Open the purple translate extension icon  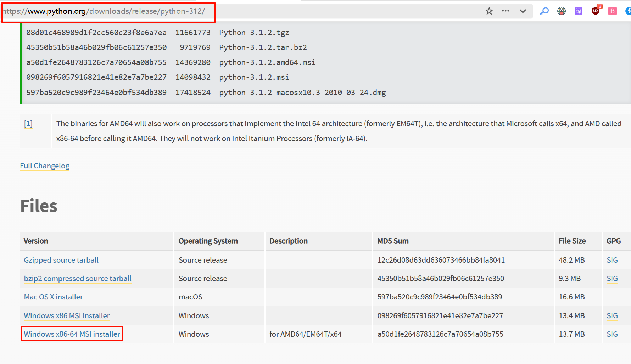pos(579,11)
